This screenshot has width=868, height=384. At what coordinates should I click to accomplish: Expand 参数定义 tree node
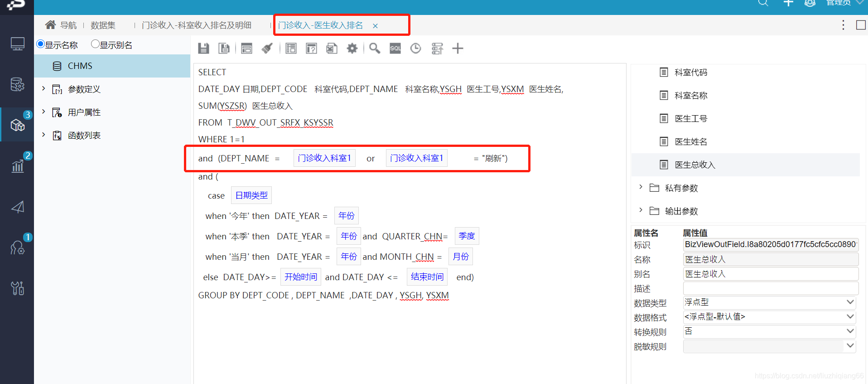43,88
